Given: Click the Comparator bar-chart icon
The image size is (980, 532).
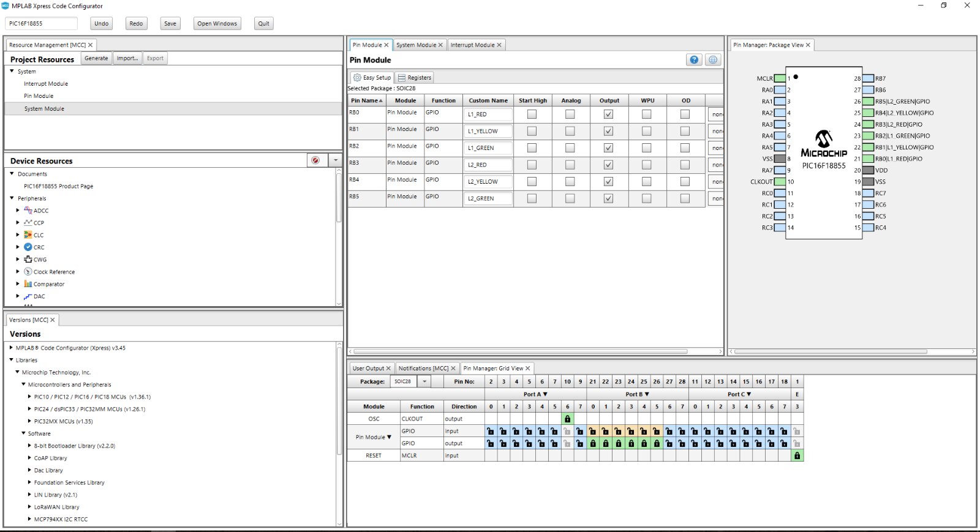Looking at the screenshot, I should coord(28,284).
